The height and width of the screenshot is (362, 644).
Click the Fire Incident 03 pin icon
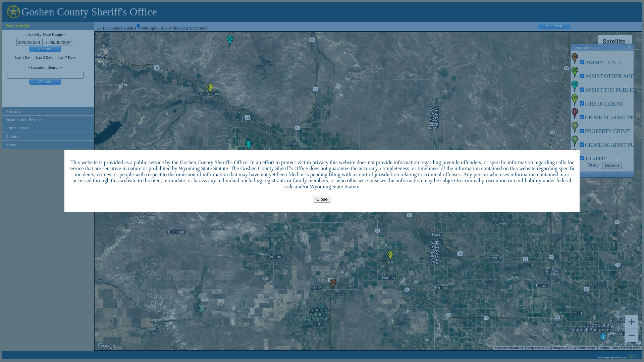(x=575, y=100)
